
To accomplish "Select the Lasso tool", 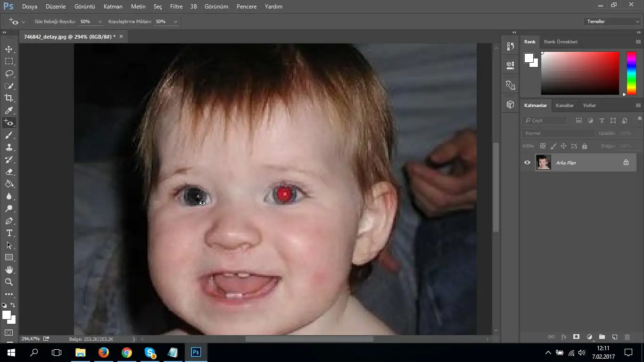I will [x=9, y=74].
